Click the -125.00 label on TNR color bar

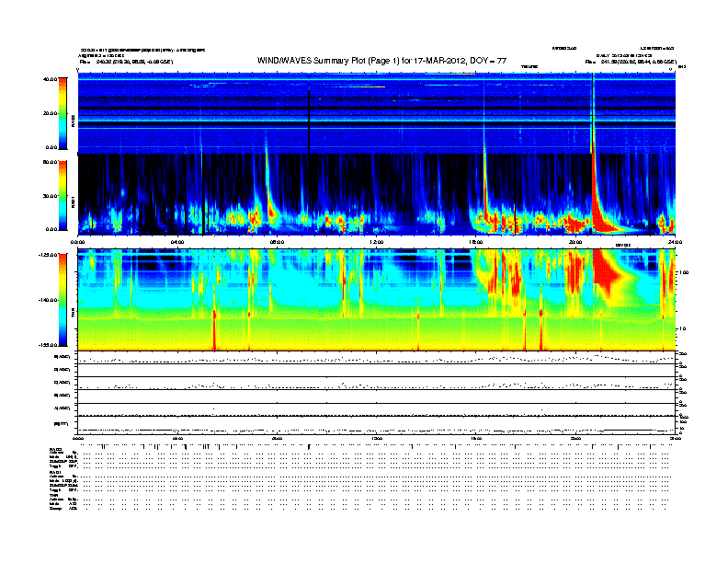(x=49, y=255)
